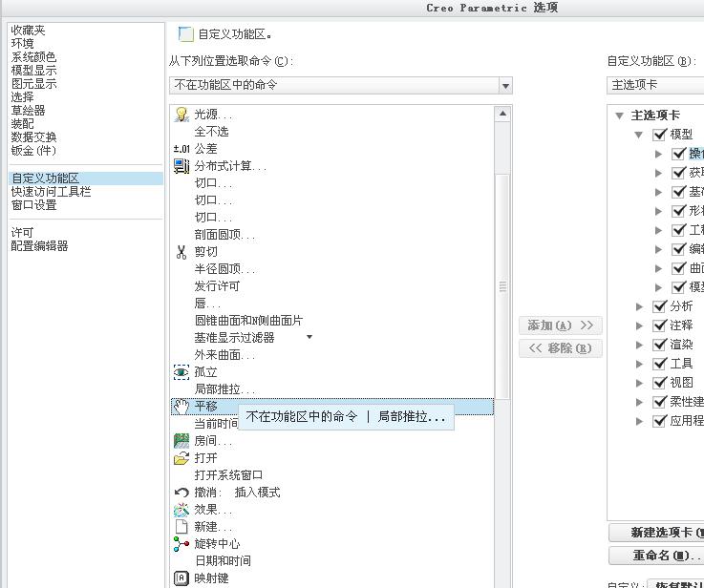Image resolution: width=704 pixels, height=588 pixels.
Task: Uncheck the 分析 tab checkbox
Action: pyautogui.click(x=659, y=306)
